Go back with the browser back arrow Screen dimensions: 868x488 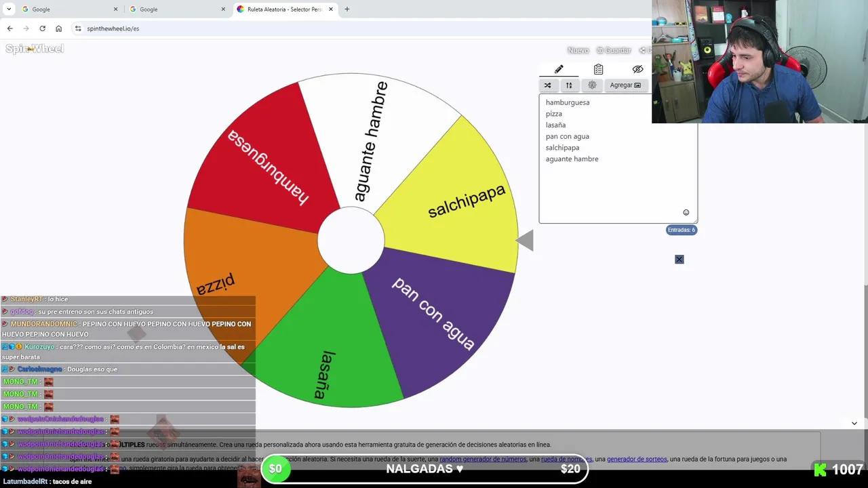(x=9, y=28)
